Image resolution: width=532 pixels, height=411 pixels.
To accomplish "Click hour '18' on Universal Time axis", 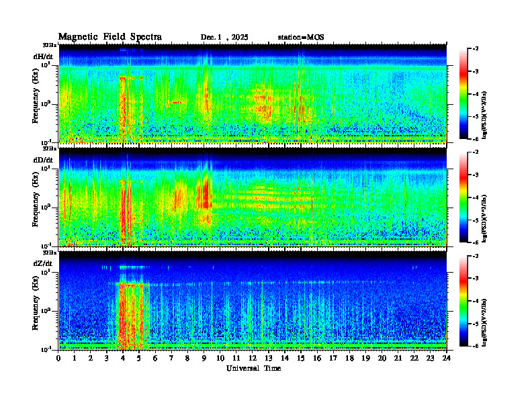I will click(349, 358).
